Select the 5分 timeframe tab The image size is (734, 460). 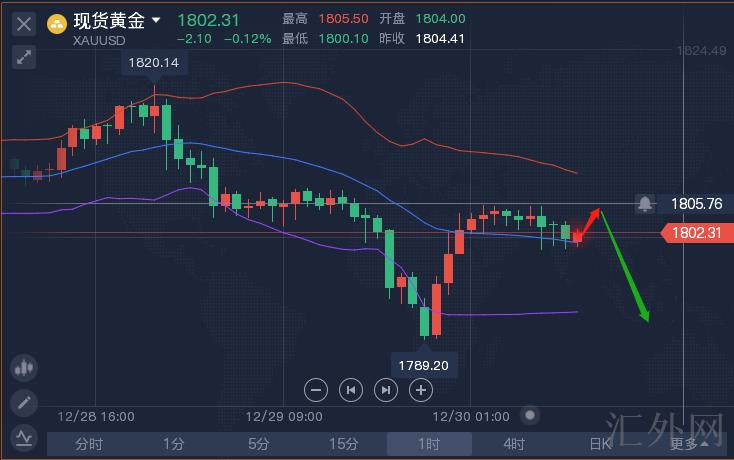pos(259,444)
